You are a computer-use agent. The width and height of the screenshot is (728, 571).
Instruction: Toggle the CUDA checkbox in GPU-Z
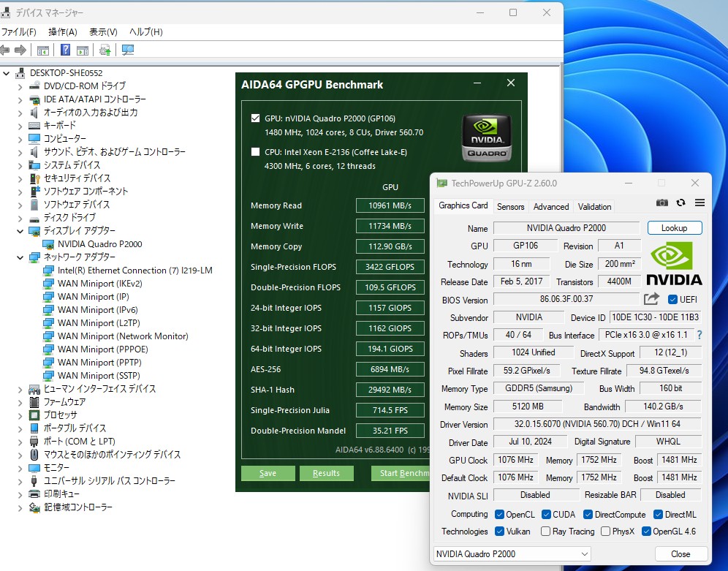(x=547, y=515)
